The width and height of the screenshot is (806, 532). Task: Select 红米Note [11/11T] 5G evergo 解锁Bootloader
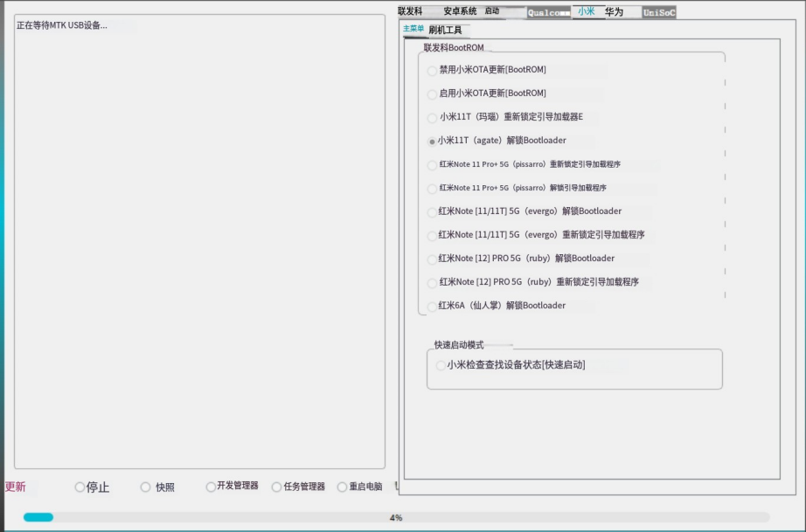pos(525,211)
